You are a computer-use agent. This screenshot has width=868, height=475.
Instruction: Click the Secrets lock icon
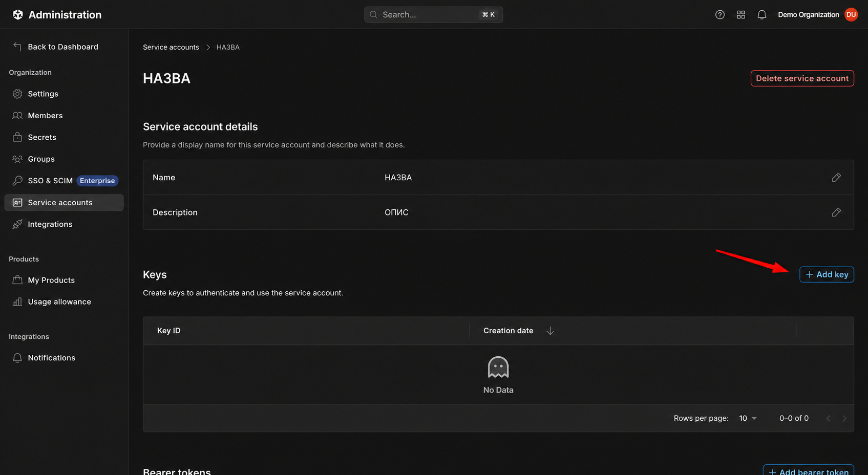(17, 137)
